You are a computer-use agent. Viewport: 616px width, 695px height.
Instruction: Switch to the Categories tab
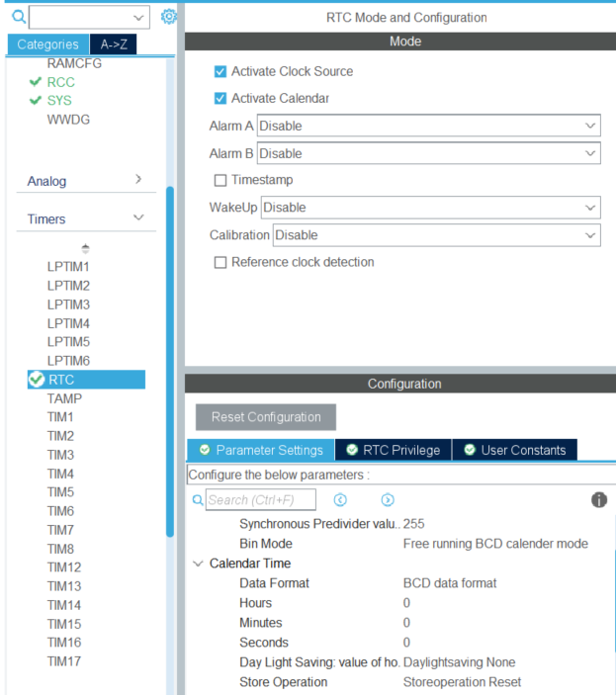(47, 44)
